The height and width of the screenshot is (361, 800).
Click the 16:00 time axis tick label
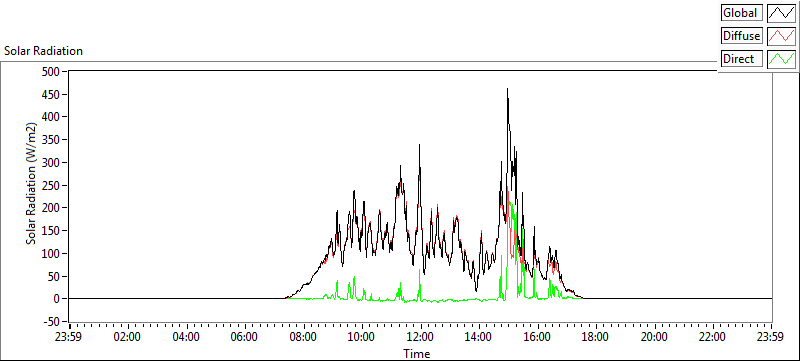(x=538, y=337)
